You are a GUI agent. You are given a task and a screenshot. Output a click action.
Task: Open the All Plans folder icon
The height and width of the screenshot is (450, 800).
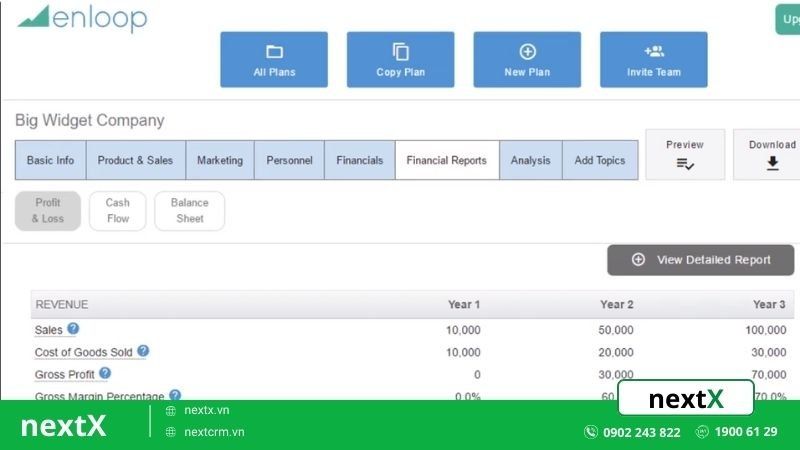coord(274,52)
